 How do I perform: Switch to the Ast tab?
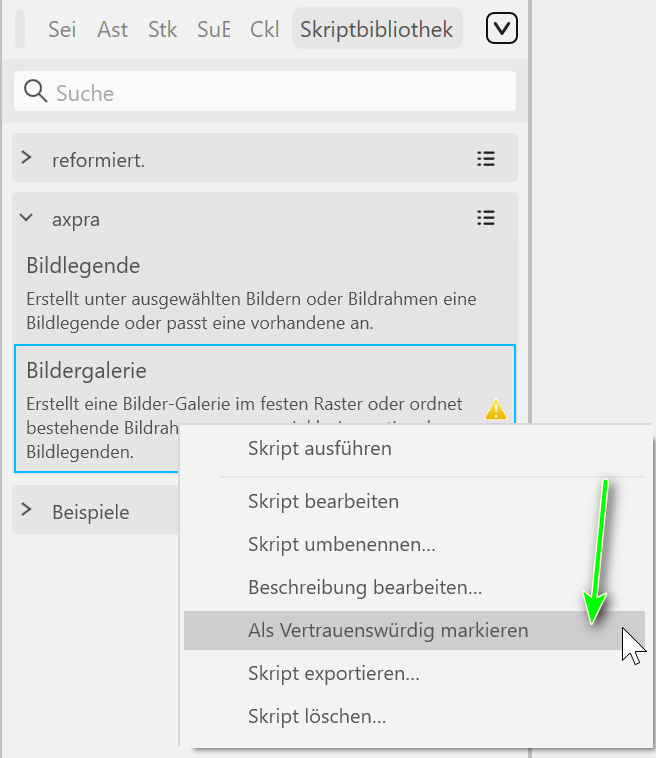[112, 29]
